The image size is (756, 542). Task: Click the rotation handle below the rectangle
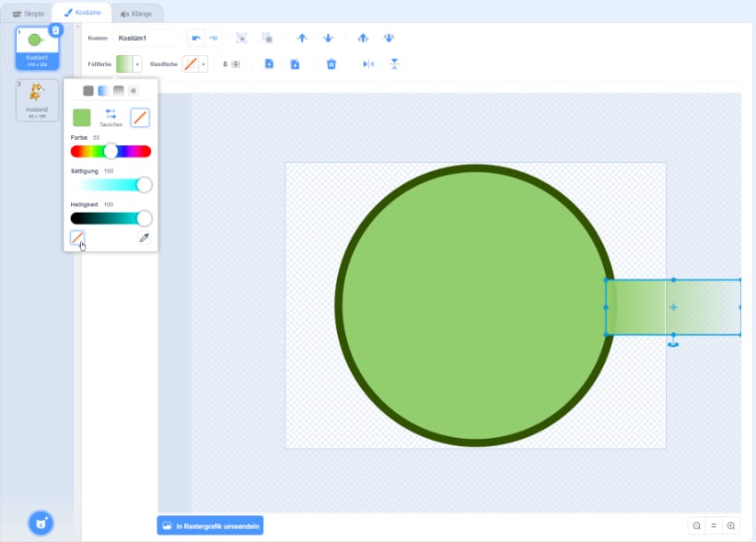pos(673,344)
